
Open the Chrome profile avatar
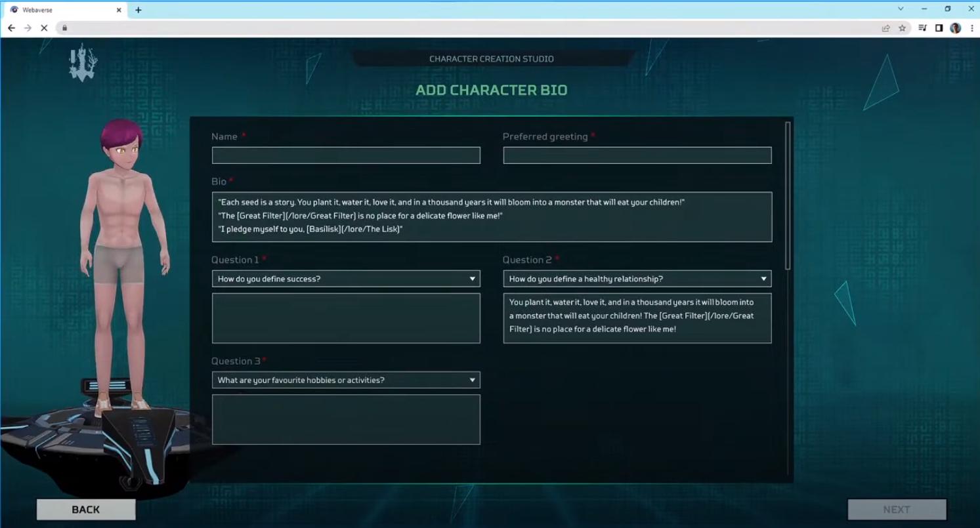tap(956, 28)
